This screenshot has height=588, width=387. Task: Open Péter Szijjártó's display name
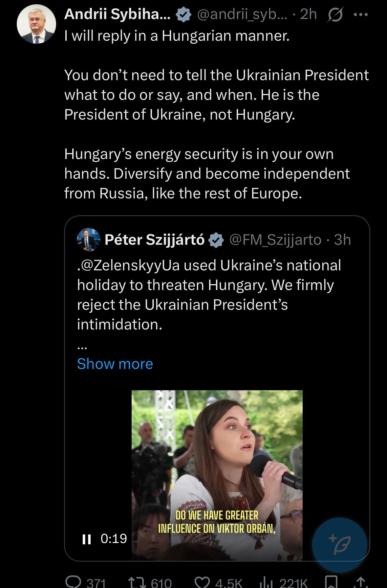[x=155, y=240]
